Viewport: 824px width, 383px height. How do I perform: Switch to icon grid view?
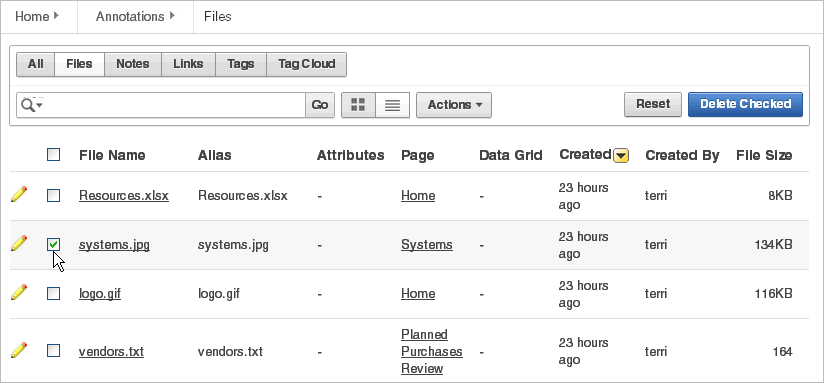click(358, 105)
